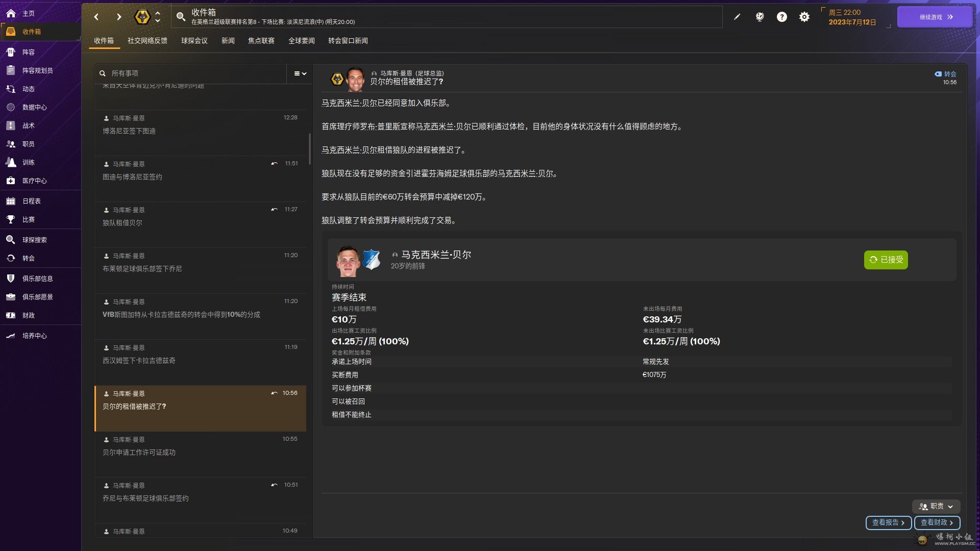
Task: Click the date 2023年7月12日 display
Action: tap(852, 22)
